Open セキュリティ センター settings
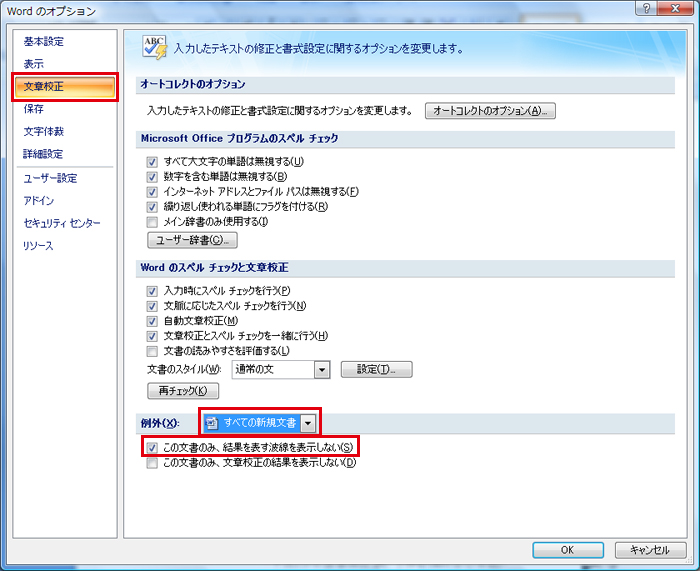The image size is (700, 571). pos(62,223)
